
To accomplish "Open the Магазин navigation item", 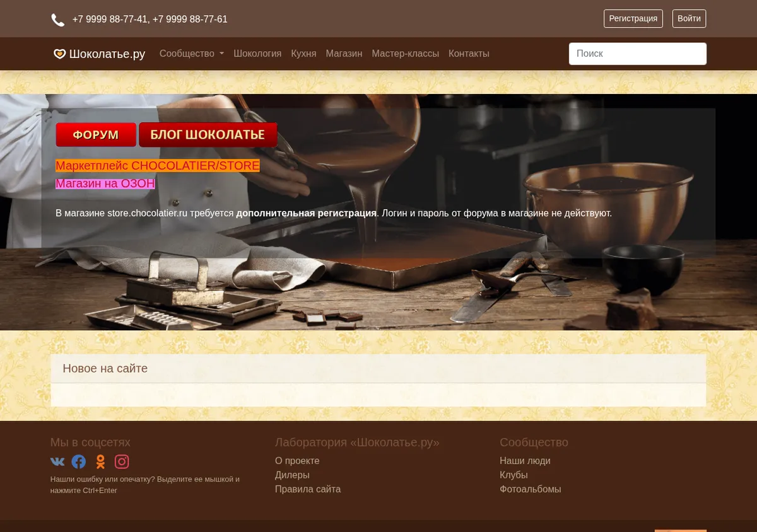I will click(x=344, y=54).
